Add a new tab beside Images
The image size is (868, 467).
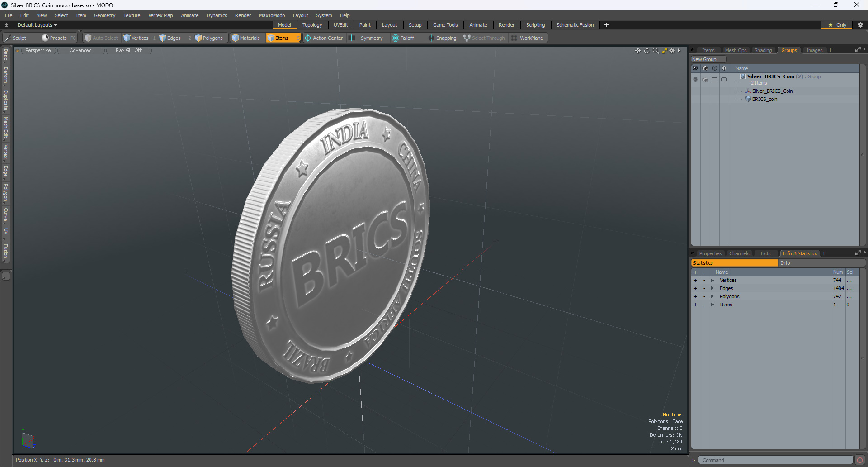830,50
